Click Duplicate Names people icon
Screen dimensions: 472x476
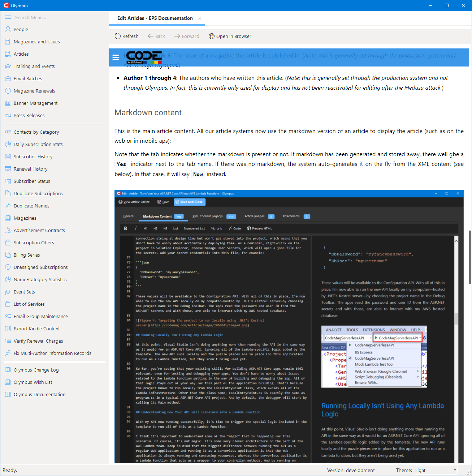pos(8,206)
